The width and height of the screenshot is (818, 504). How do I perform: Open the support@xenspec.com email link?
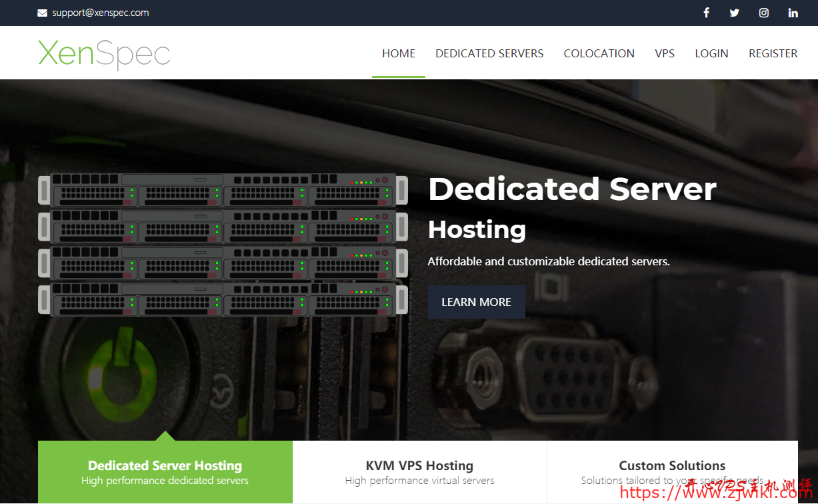[100, 13]
